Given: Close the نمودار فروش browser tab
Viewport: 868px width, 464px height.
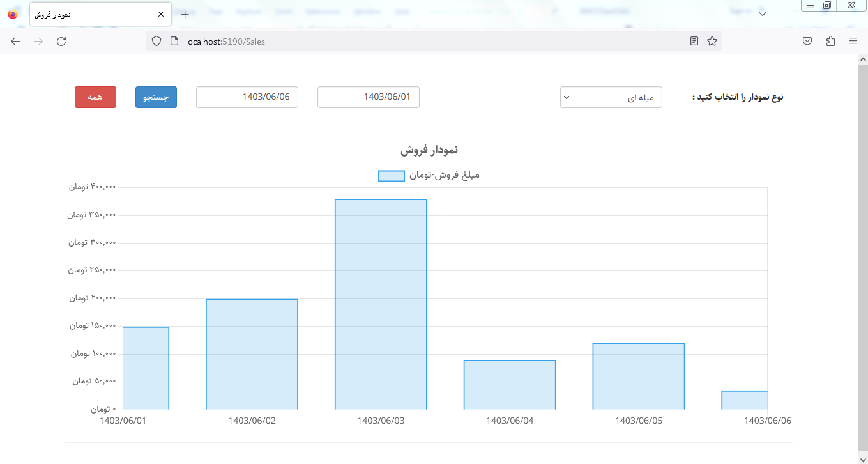Looking at the screenshot, I should pos(160,14).
